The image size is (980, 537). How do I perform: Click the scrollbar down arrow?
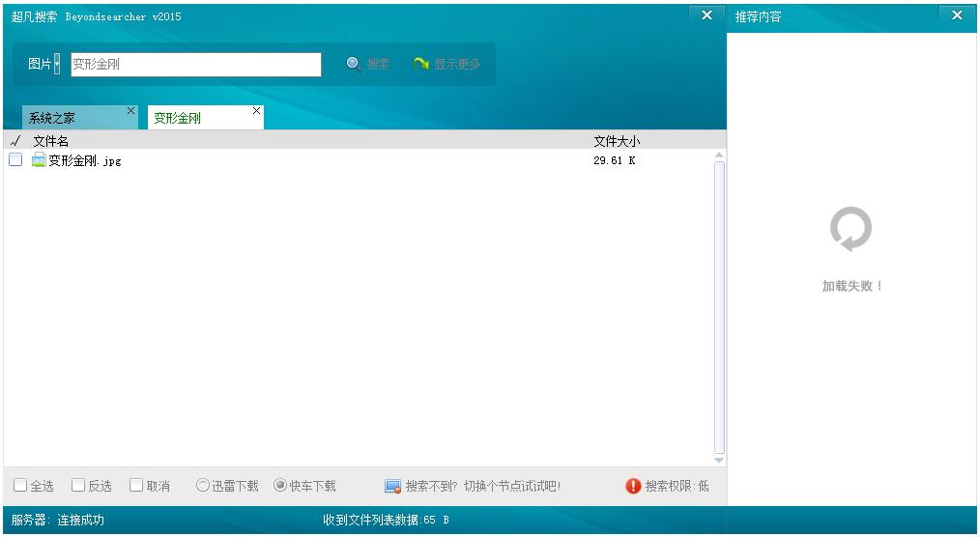coord(719,460)
